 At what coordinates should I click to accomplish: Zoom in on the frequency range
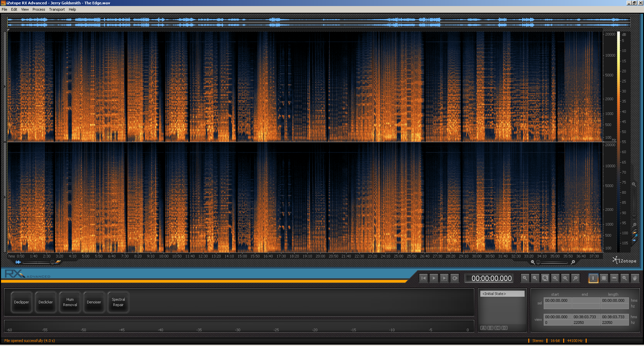(x=566, y=278)
